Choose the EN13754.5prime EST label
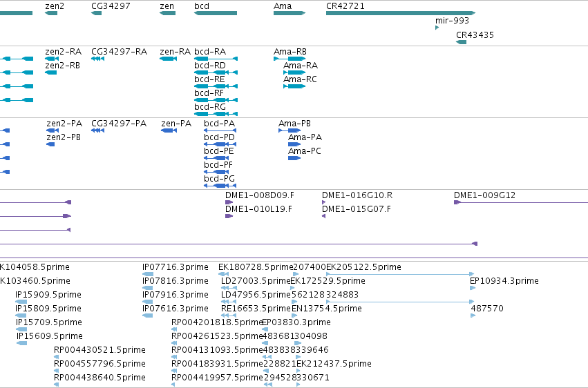The width and height of the screenshot is (588, 388). 327,309
